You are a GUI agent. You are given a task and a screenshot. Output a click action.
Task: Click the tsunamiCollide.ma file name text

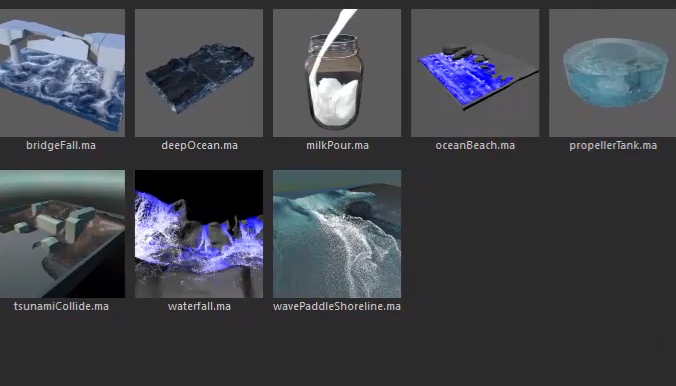point(61,306)
